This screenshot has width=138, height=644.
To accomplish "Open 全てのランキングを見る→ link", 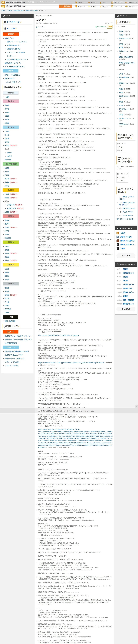I will [x=125, y=219].
